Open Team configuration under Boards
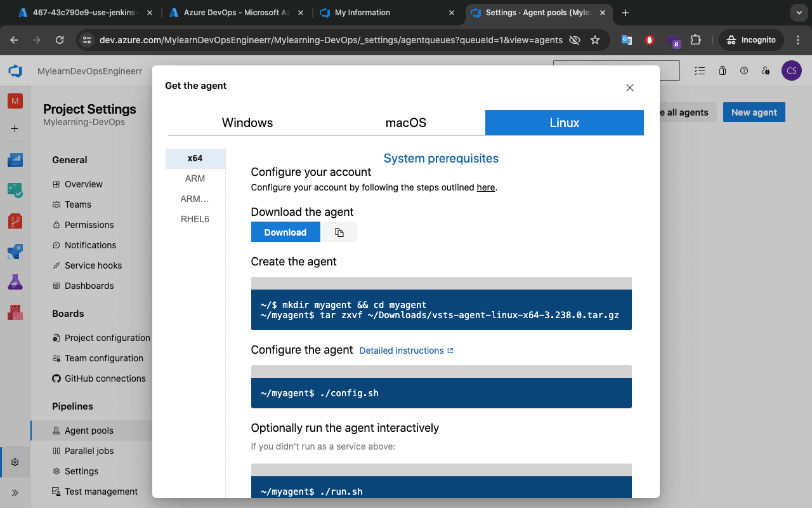The image size is (812, 508). point(104,358)
